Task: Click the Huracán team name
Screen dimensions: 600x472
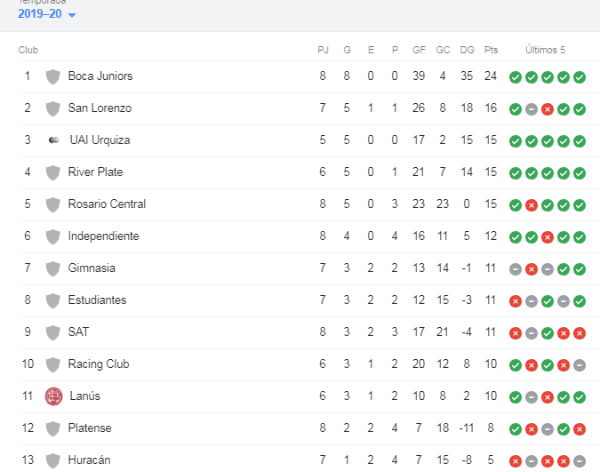Action: click(91, 460)
